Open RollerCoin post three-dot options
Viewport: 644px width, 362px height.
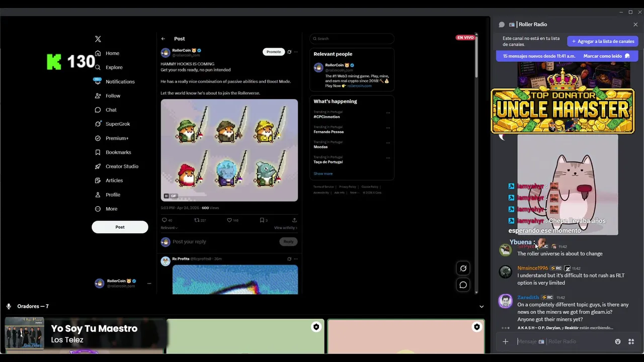click(296, 52)
